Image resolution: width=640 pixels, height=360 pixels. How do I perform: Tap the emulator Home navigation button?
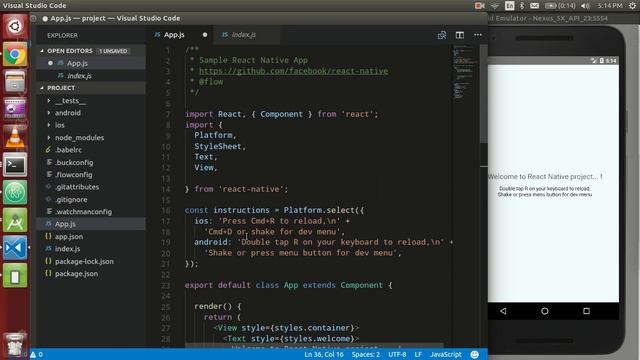pyautogui.click(x=544, y=311)
